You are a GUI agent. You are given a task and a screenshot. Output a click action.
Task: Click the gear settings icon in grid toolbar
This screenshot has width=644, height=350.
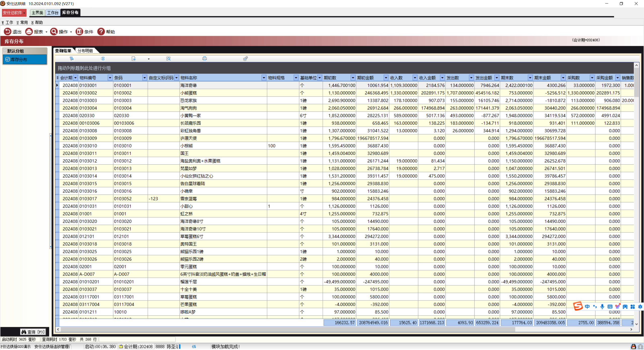[x=245, y=59]
